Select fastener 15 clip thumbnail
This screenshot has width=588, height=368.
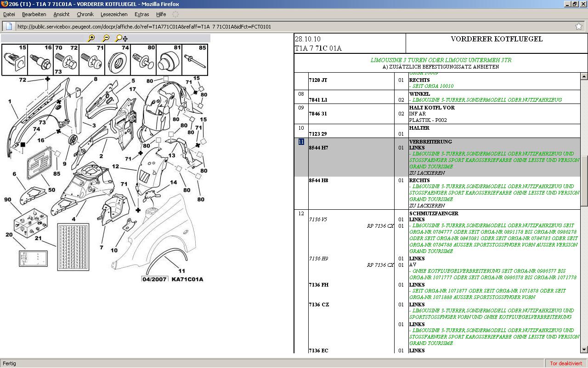[15, 60]
